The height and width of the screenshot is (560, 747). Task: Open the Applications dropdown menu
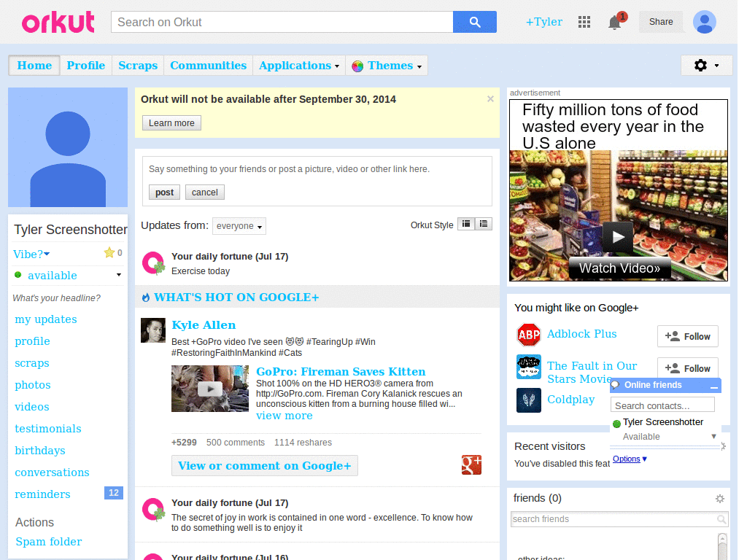pos(298,65)
